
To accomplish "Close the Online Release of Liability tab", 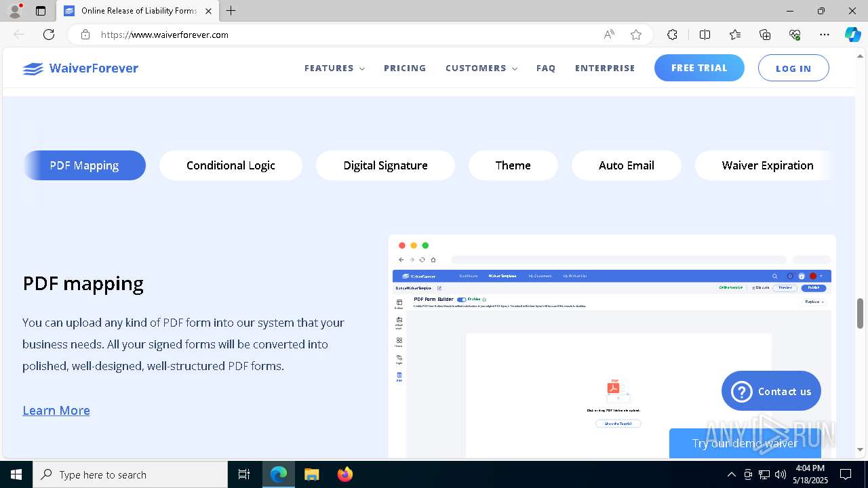I will tap(209, 11).
